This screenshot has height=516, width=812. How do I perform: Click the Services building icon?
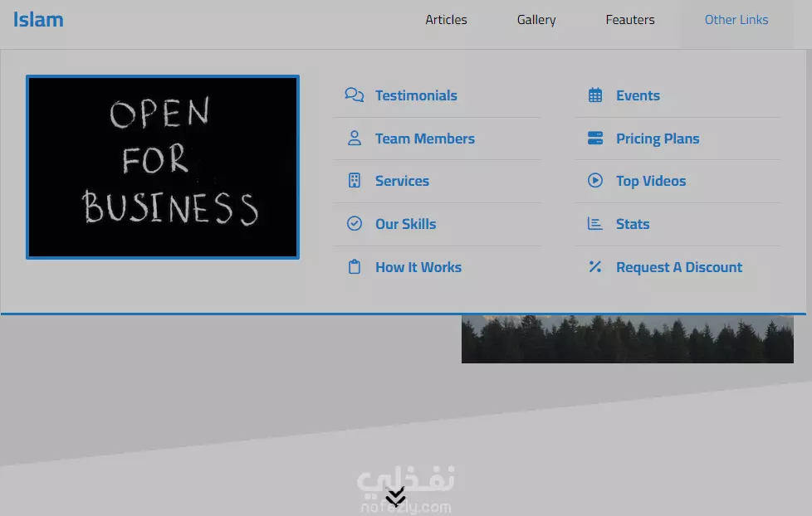(355, 181)
